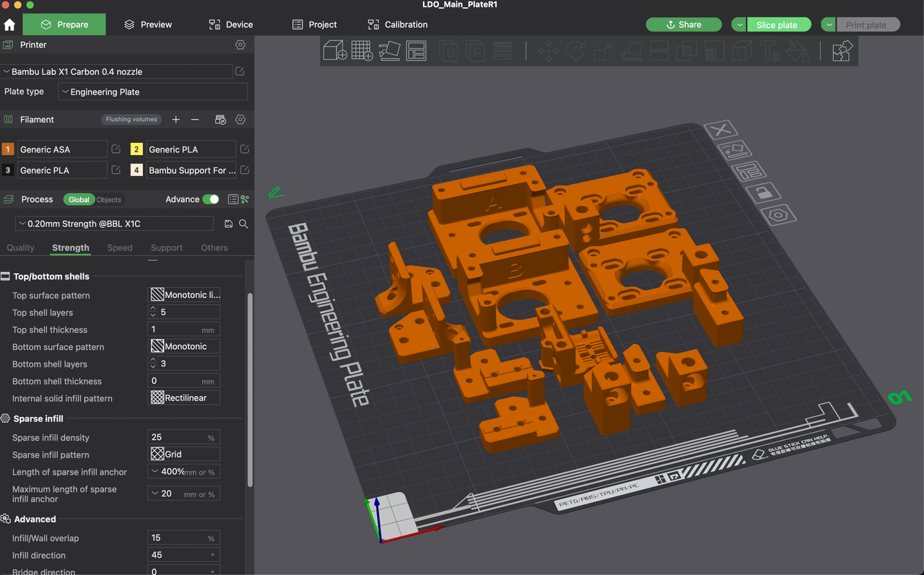Click the orange filament 1 color swatch
924x575 pixels.
pos(8,149)
